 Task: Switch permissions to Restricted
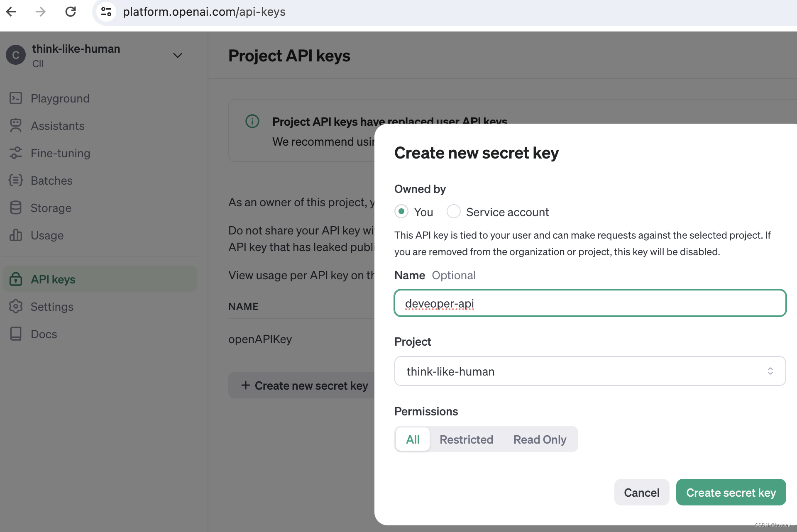coord(466,439)
